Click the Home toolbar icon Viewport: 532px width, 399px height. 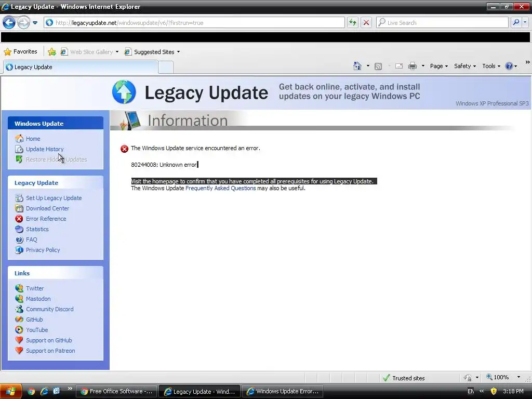click(357, 66)
